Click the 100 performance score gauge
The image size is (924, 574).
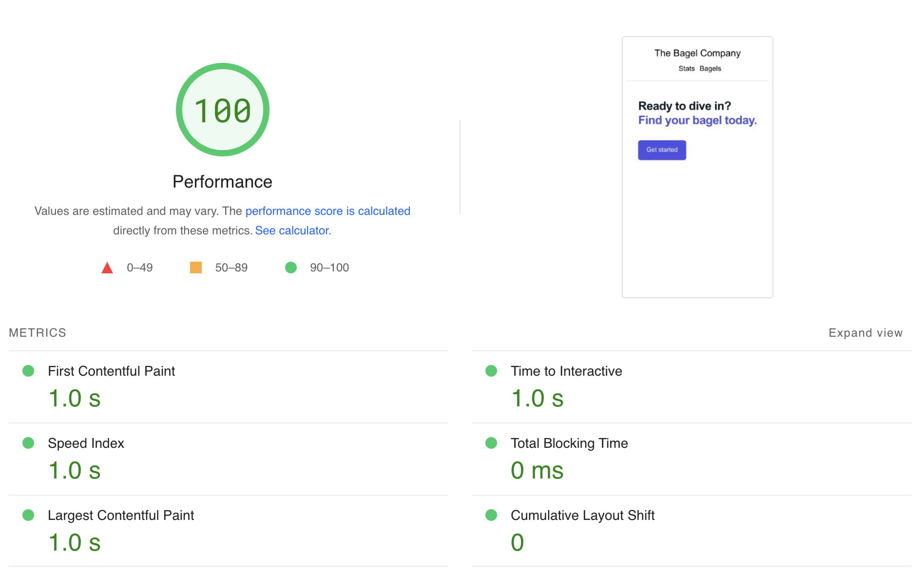coord(223,110)
